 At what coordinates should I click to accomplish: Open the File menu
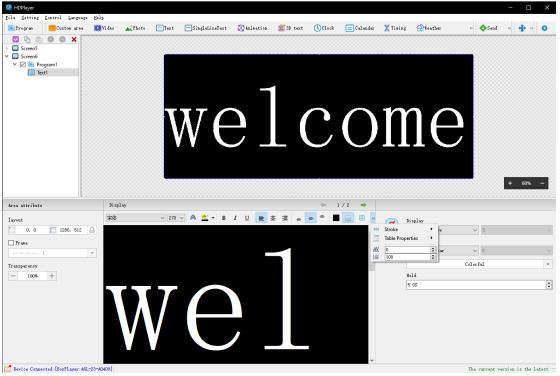tap(10, 17)
